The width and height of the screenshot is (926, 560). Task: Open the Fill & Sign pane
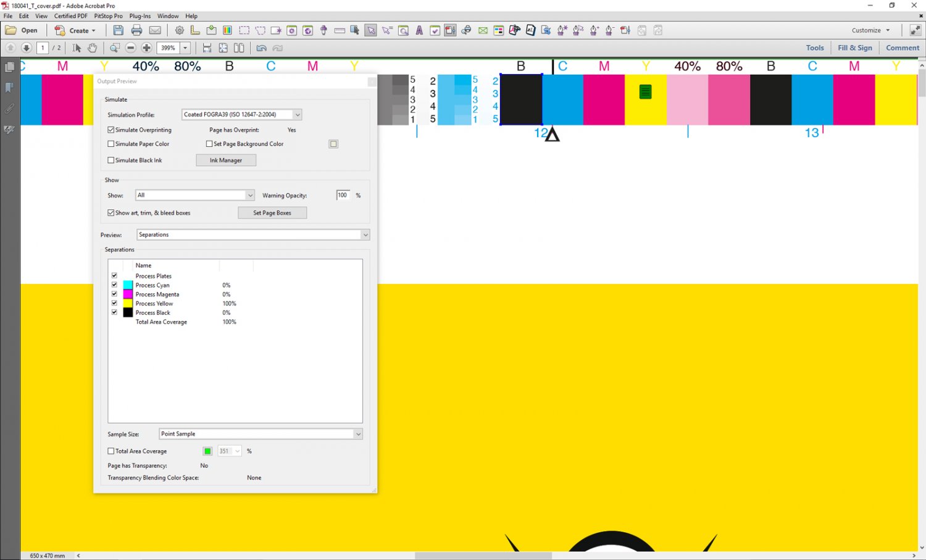click(x=855, y=48)
